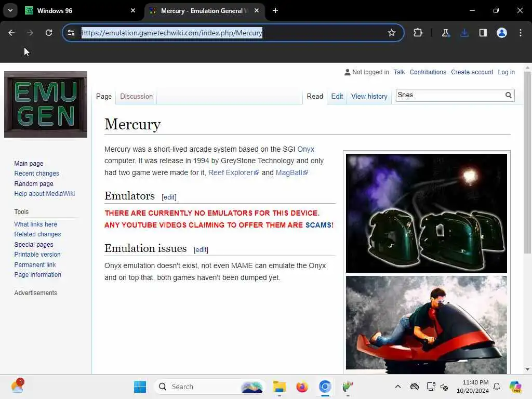Open a new browser tab
The image size is (532, 399).
tap(275, 10)
